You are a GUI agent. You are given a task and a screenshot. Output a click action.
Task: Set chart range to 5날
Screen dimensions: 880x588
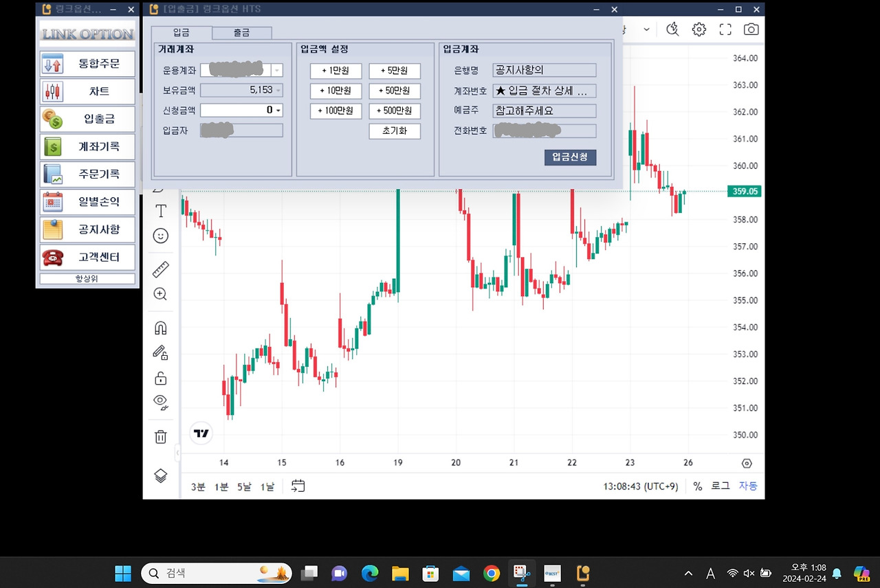244,486
